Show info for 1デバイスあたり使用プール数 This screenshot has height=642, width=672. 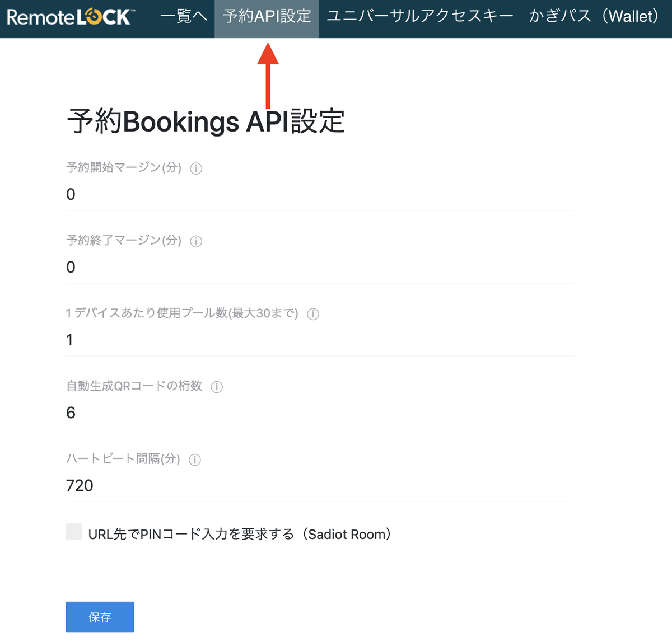(x=313, y=314)
